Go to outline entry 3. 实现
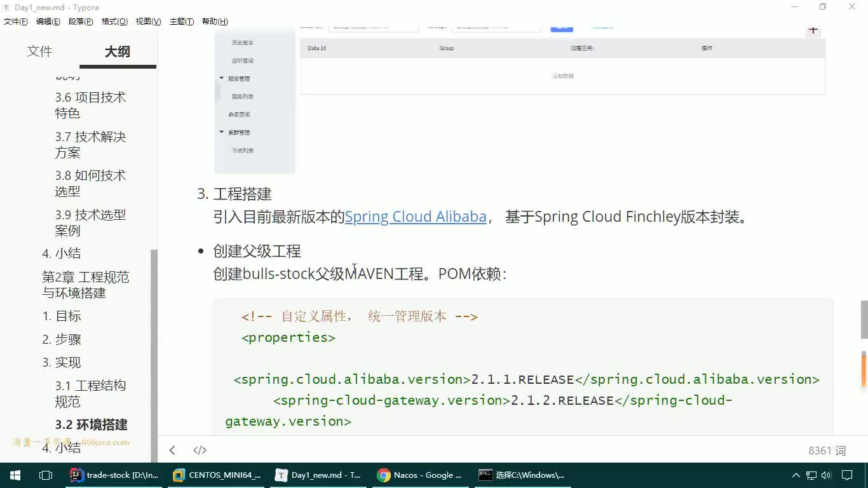The image size is (868, 488). (62, 362)
